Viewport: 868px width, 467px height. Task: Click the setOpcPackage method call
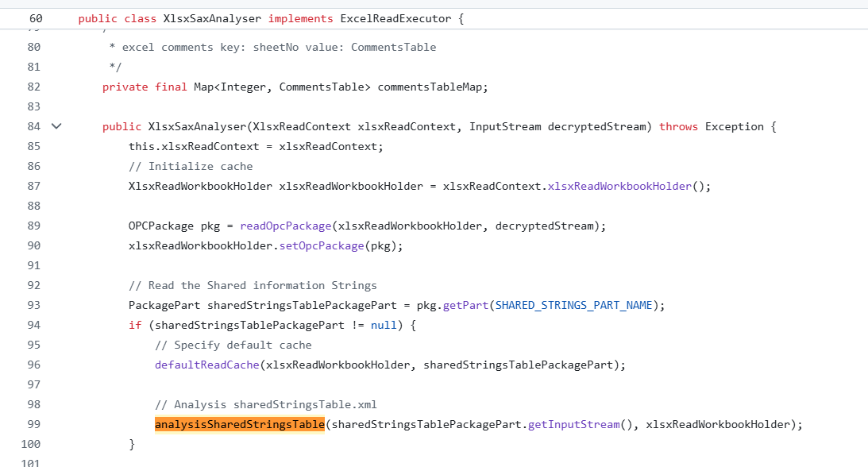322,245
